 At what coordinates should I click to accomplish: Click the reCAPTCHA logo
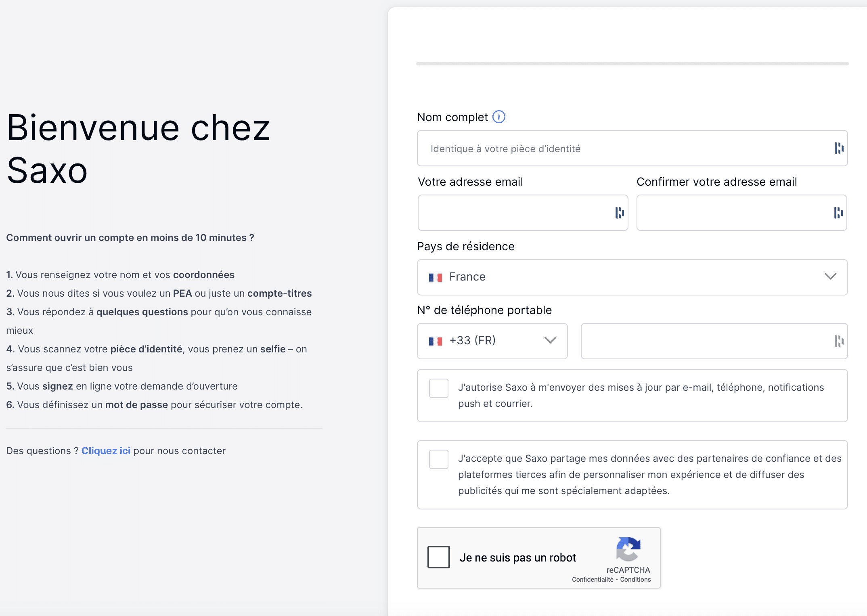[628, 549]
